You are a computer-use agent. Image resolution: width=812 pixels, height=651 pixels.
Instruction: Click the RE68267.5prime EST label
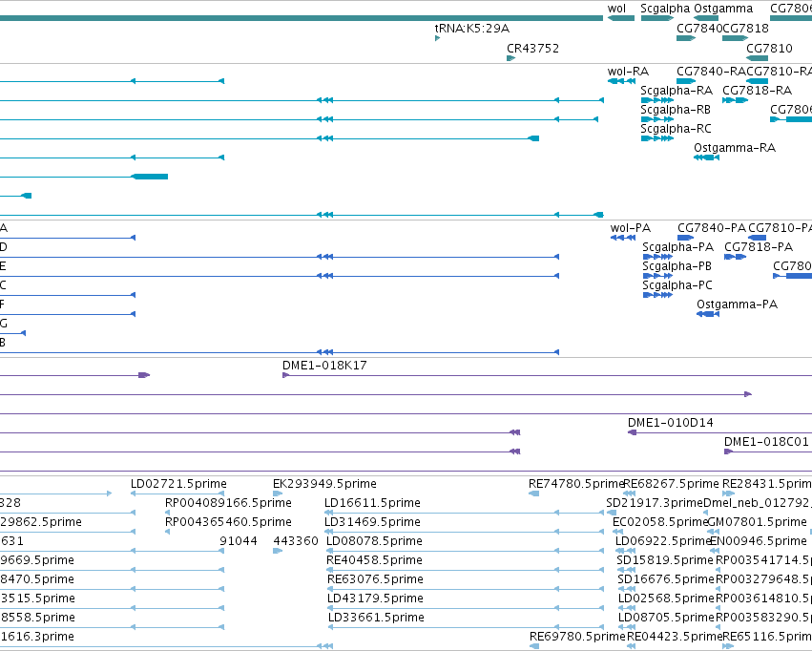coord(671,484)
